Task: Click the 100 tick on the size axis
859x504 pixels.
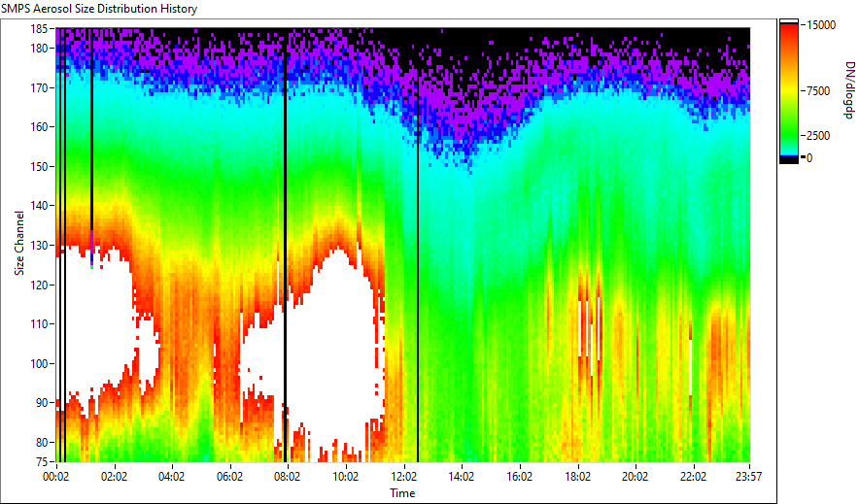Action: tap(38, 364)
